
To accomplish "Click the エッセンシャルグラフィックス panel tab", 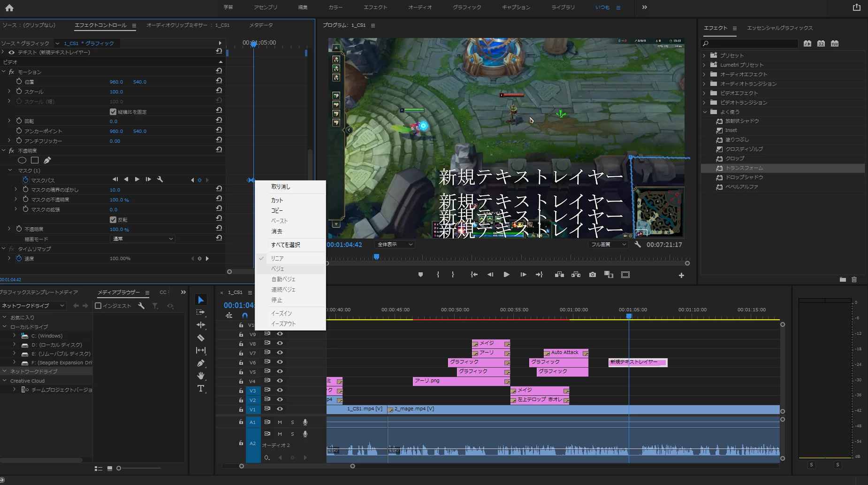I will tap(780, 28).
